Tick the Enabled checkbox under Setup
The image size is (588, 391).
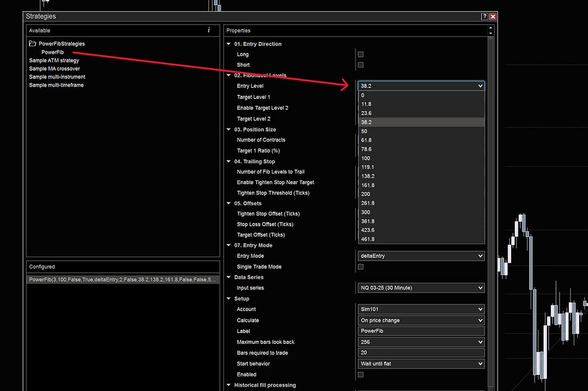[x=361, y=374]
